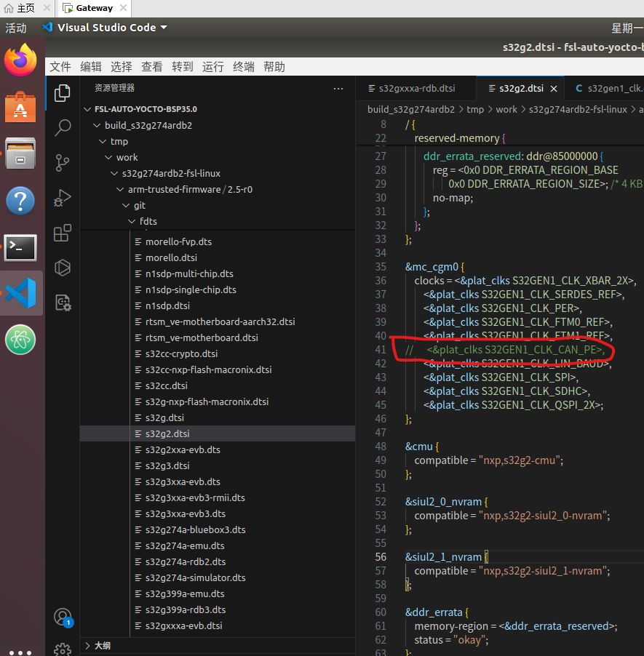644x656 pixels.
Task: Open the 文件 menu
Action: pyautogui.click(x=60, y=66)
